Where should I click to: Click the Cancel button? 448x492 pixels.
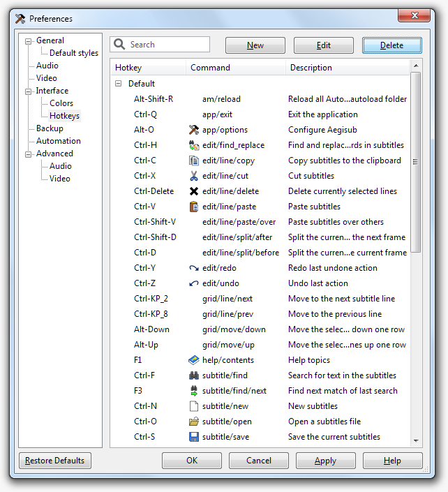pyautogui.click(x=258, y=461)
